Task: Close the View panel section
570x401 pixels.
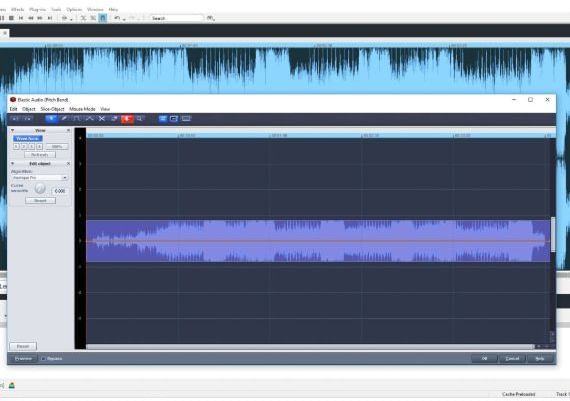Action: pyautogui.click(x=68, y=130)
